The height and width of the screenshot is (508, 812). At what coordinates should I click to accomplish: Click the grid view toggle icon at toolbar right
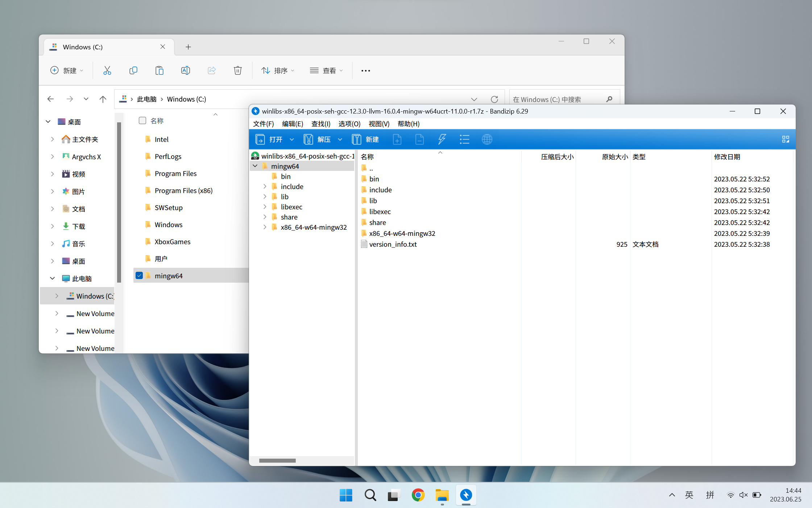click(x=786, y=139)
